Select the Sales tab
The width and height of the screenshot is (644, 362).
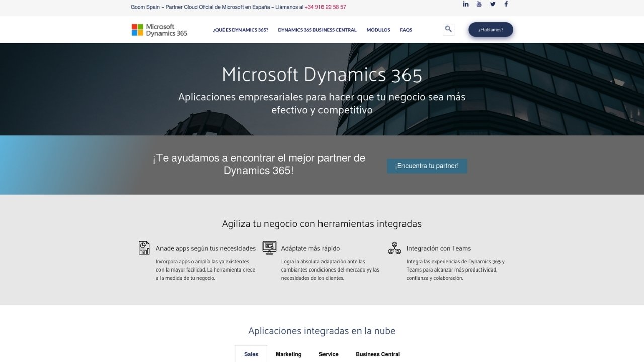tap(251, 354)
